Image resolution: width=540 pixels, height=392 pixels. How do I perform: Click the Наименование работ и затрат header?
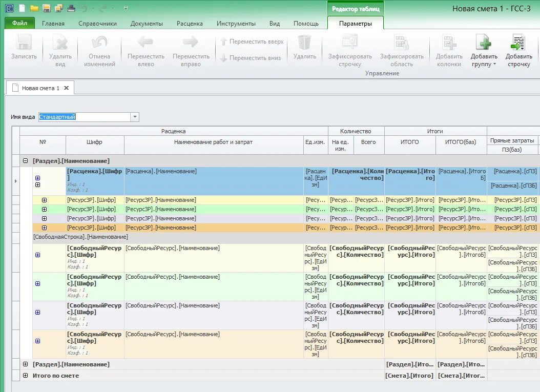pyautogui.click(x=214, y=145)
